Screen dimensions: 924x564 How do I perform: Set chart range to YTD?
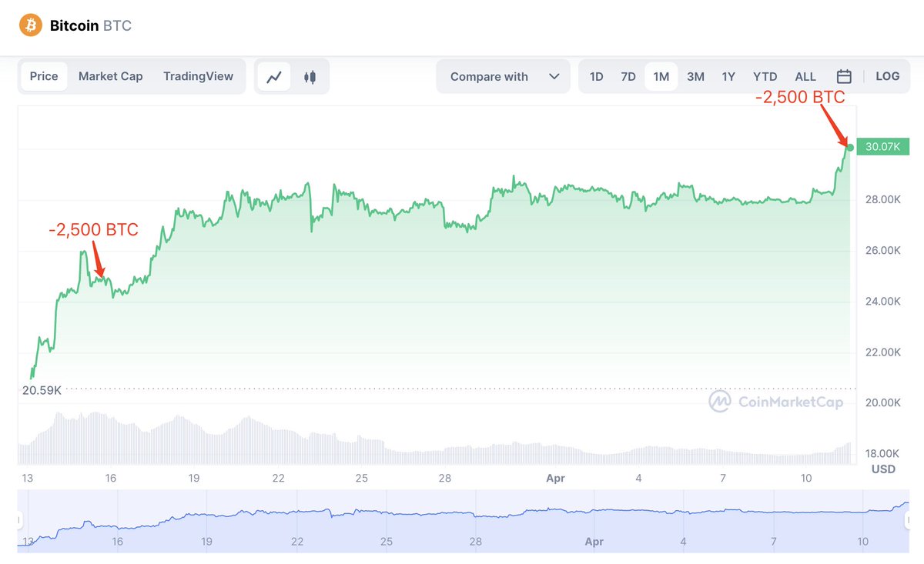[765, 76]
